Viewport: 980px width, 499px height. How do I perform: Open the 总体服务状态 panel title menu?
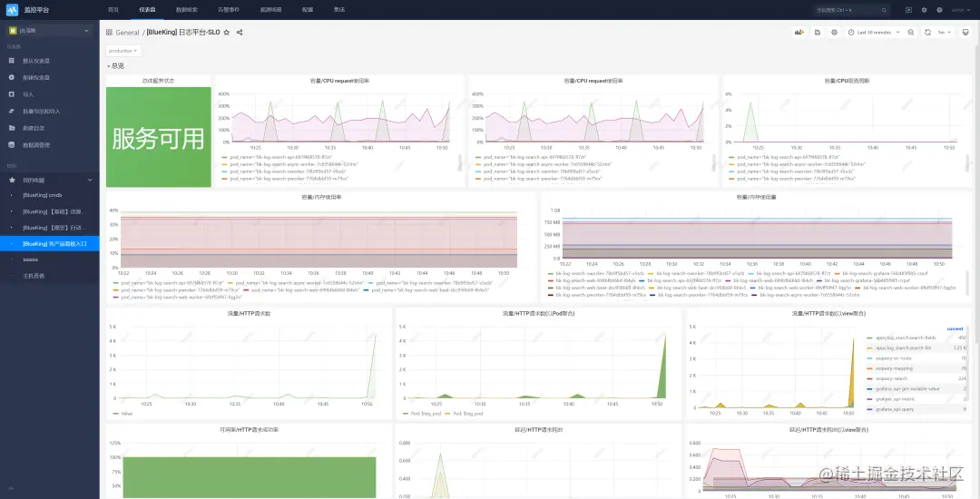click(158, 81)
